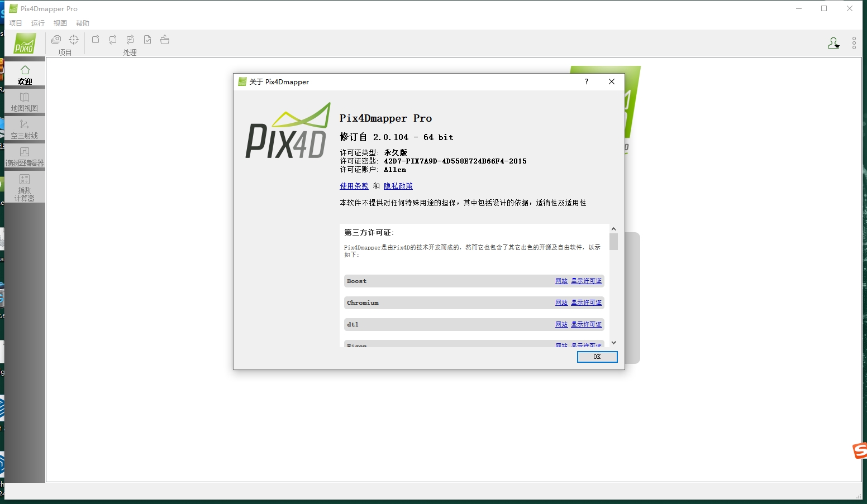Image resolution: width=867 pixels, height=504 pixels.
Task: Click 显示许可证 for dtl
Action: [x=587, y=324]
